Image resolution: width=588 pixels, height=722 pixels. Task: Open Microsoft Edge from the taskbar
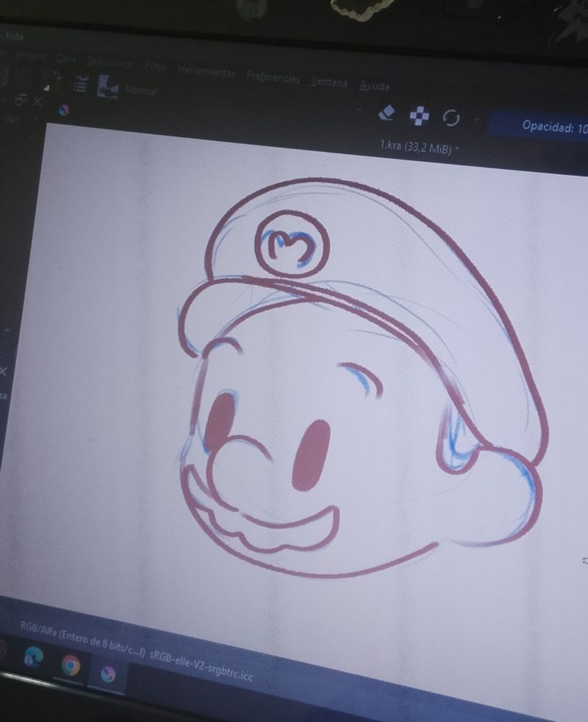[x=33, y=658]
